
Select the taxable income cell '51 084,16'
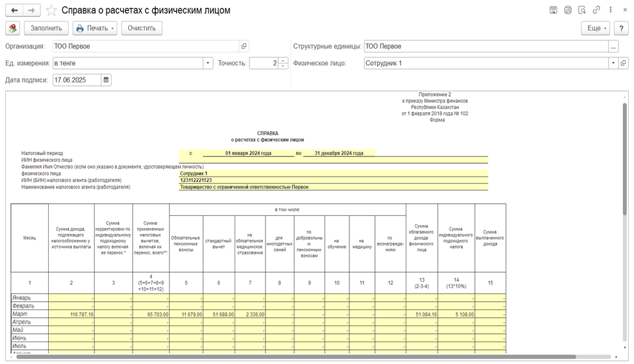422,314
